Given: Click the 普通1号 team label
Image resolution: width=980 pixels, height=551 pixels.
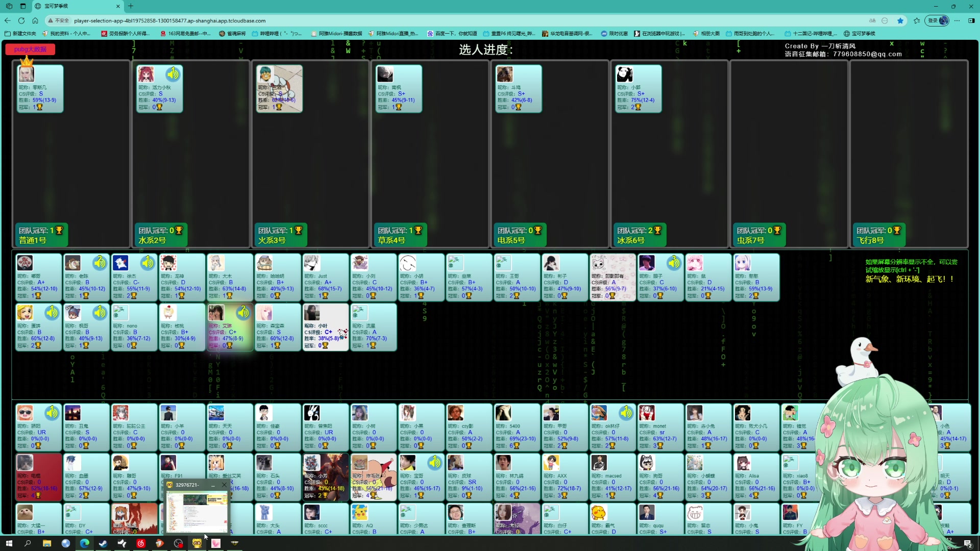Looking at the screenshot, I should click(x=33, y=240).
